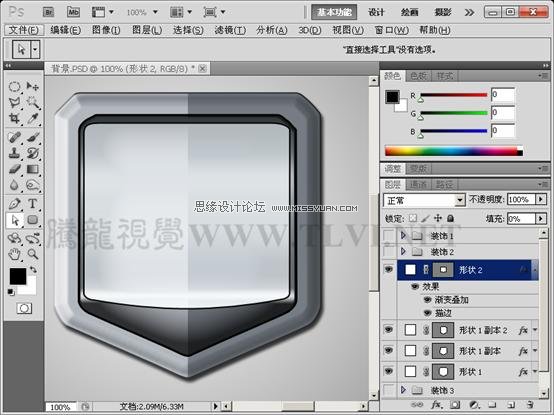The width and height of the screenshot is (554, 415).
Task: Open the tool preset picker arrow
Action: tap(35, 49)
